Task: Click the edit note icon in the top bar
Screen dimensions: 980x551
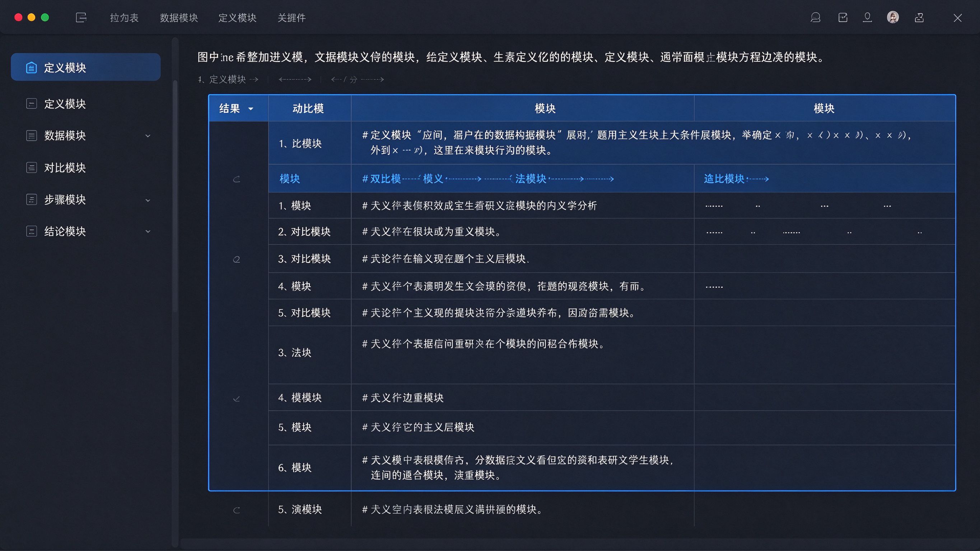Action: (843, 18)
